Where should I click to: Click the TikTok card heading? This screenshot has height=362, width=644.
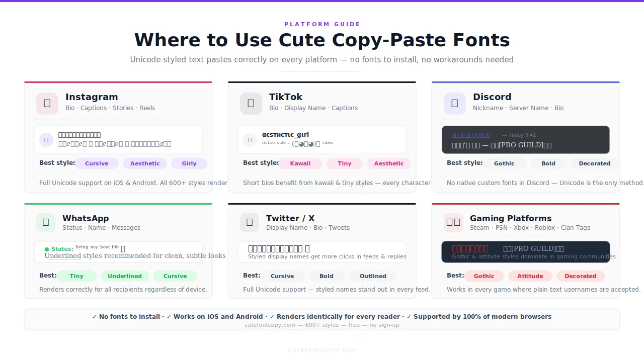pos(286,97)
